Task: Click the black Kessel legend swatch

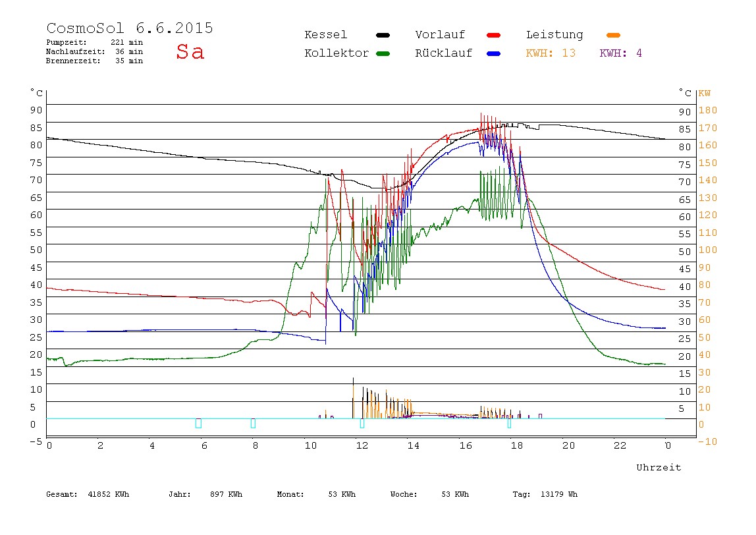Action: coord(383,35)
